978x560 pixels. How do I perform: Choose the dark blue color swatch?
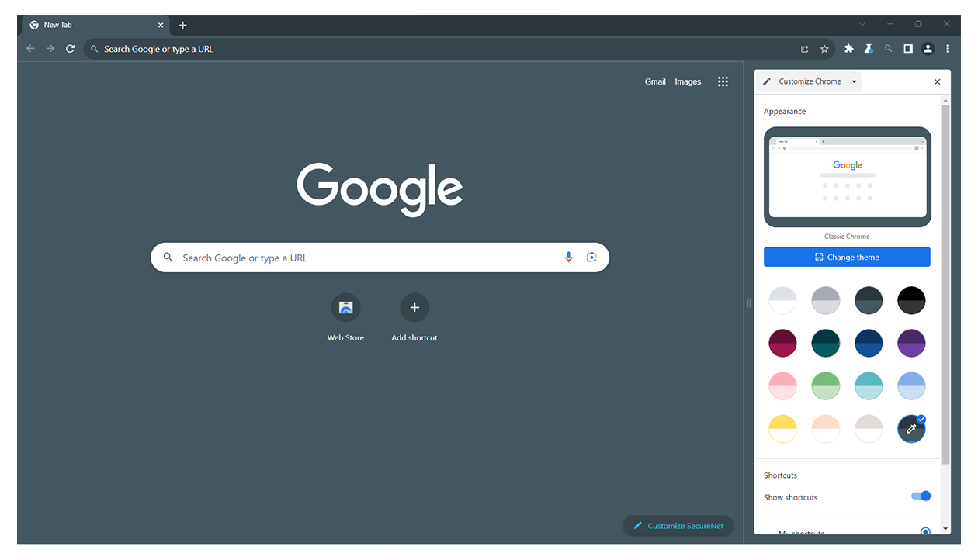[869, 343]
